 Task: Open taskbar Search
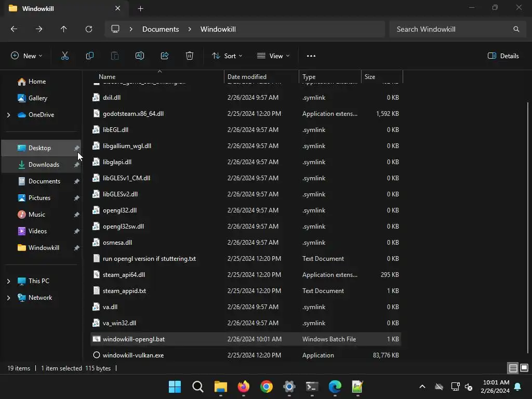[x=198, y=387]
